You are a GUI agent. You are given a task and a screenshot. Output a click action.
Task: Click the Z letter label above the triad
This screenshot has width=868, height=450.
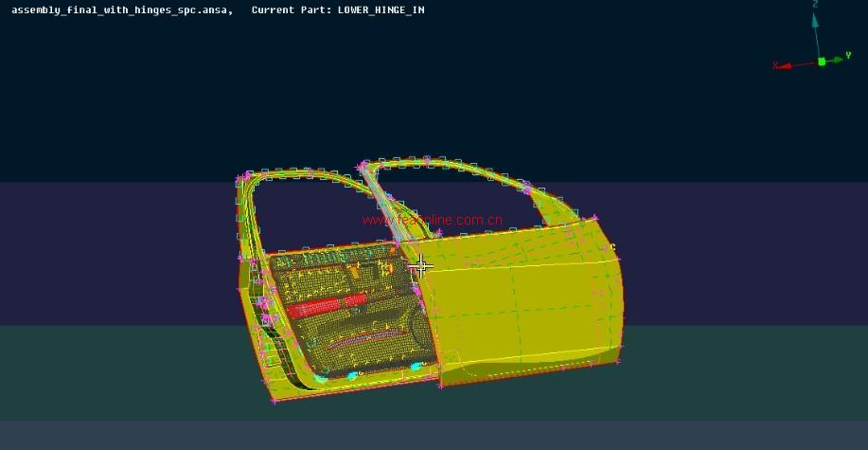(815, 5)
